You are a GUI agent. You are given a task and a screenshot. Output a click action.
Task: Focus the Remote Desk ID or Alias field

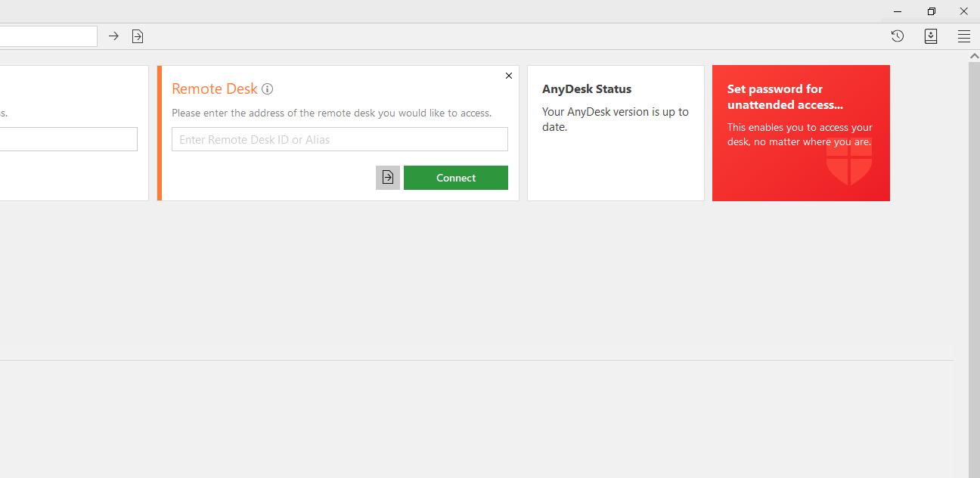pos(340,139)
